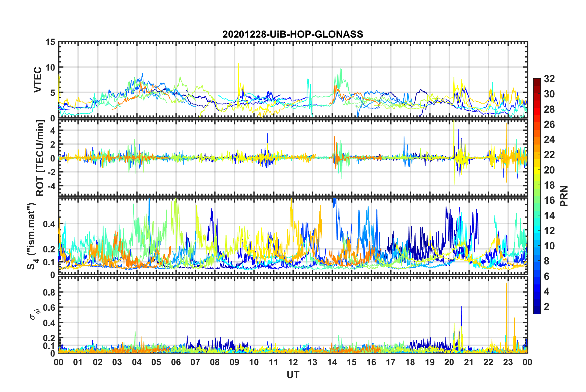Click colorbar tick label 28

click(x=549, y=109)
